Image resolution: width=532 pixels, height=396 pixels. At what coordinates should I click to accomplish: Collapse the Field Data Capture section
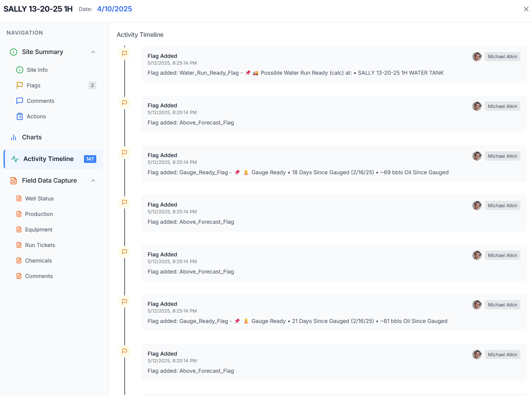93,180
